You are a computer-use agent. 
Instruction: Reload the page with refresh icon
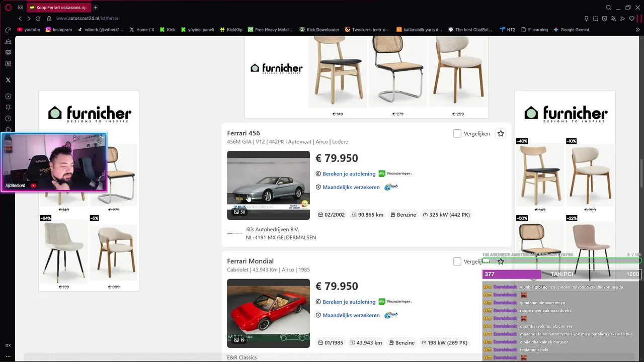38,19
